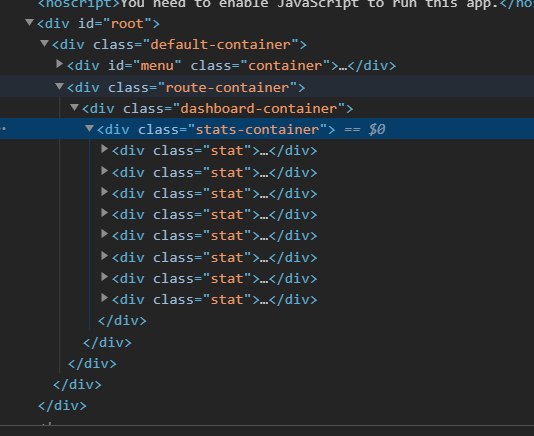Collapse the default-container div arrow

point(45,44)
